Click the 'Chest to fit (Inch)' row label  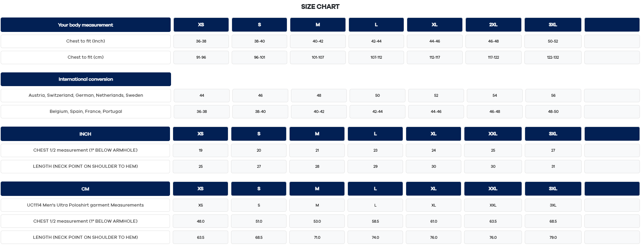tap(85, 41)
